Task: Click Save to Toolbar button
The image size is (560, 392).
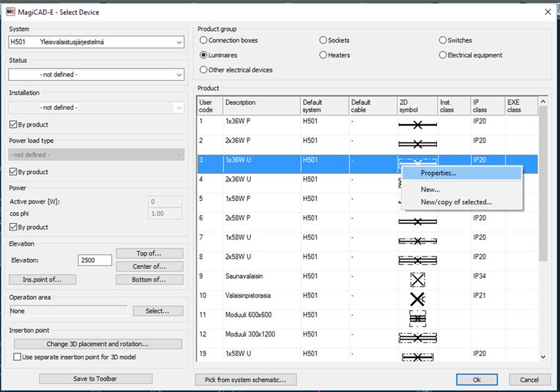Action: click(x=96, y=379)
